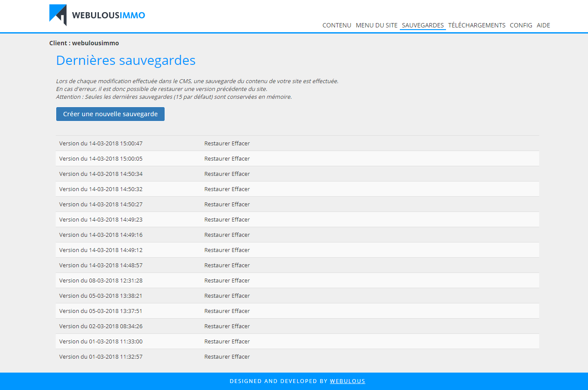Screen dimensions: 588x390
Task: Click the Webulous Immo logo icon
Action: [58, 15]
